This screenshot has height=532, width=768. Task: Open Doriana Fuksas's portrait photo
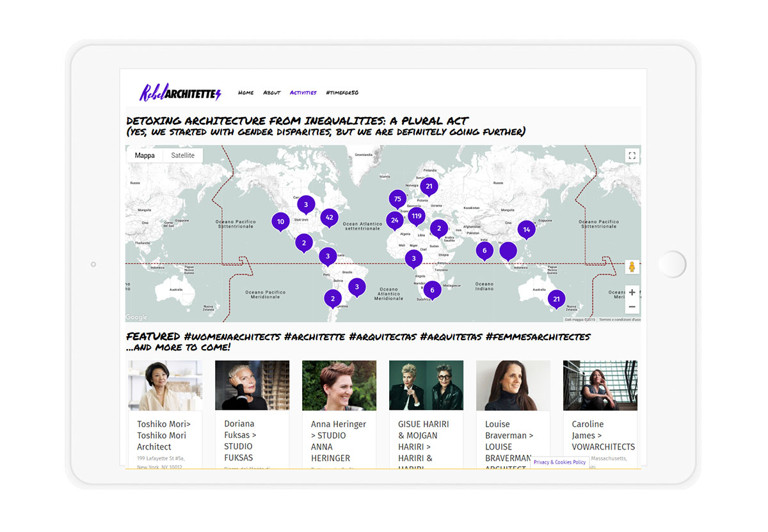point(252,386)
